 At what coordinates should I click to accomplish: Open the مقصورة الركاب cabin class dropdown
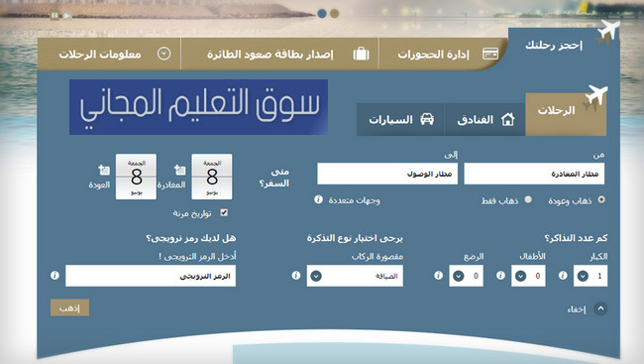[355, 276]
